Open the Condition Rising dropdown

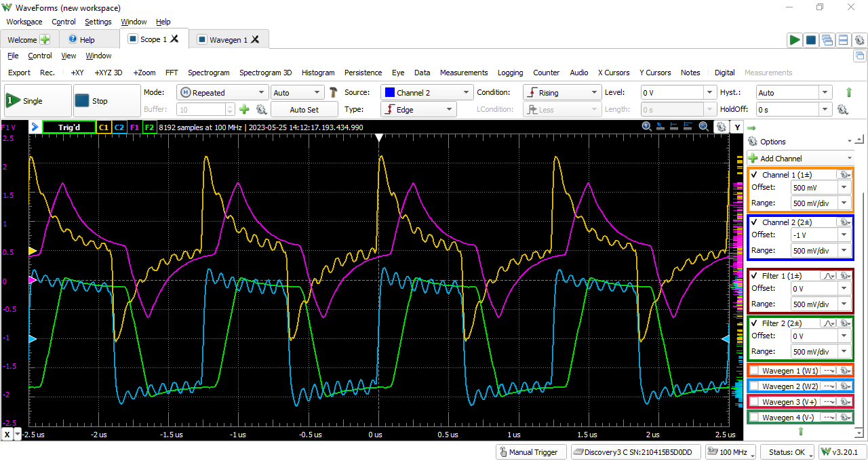561,92
